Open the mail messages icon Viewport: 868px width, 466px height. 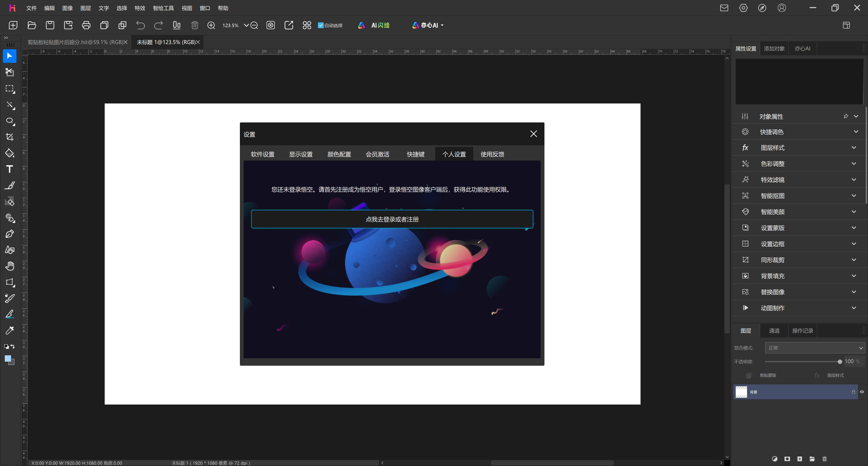tap(724, 8)
